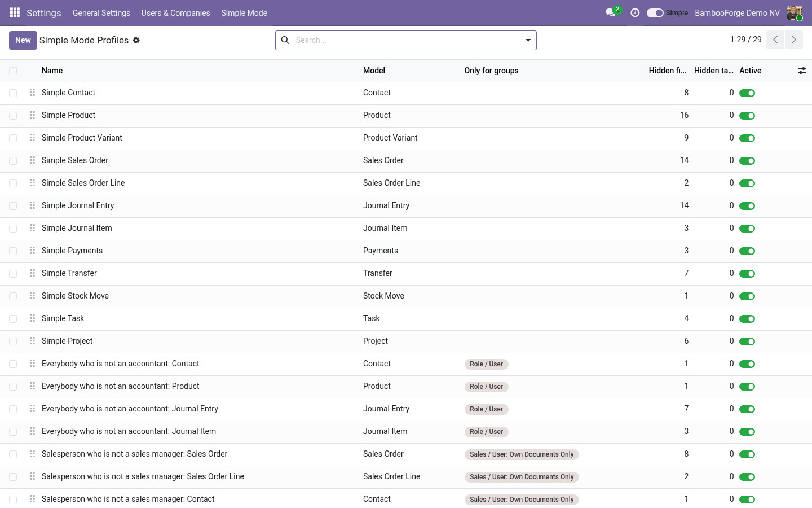Grab the drag handle for Simple Project
Image resolution: width=812 pixels, height=508 pixels.
(x=32, y=341)
